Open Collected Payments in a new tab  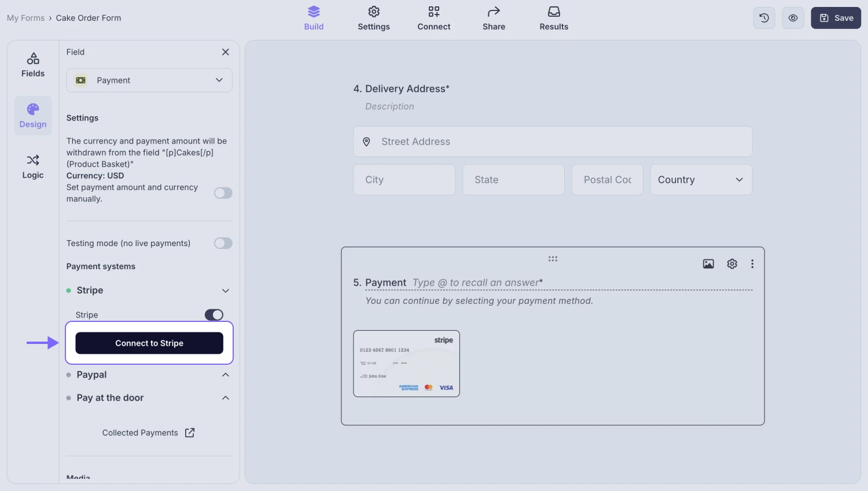(148, 433)
